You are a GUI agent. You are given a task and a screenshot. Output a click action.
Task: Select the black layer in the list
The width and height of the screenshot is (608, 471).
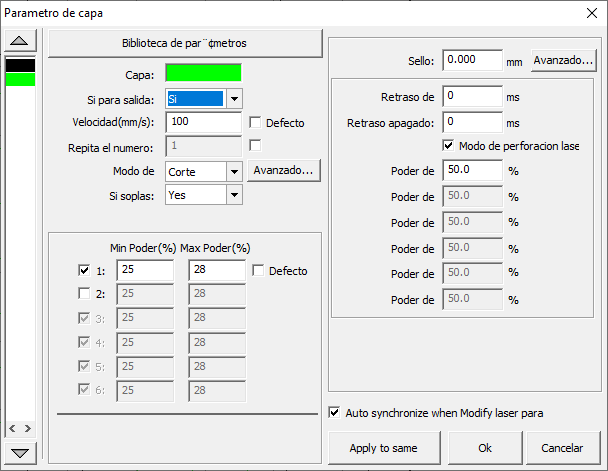tap(21, 65)
